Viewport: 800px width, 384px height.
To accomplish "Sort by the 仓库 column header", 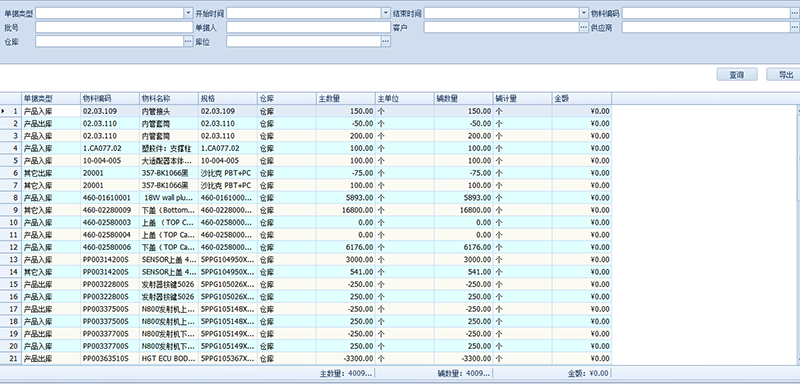I will click(x=287, y=98).
